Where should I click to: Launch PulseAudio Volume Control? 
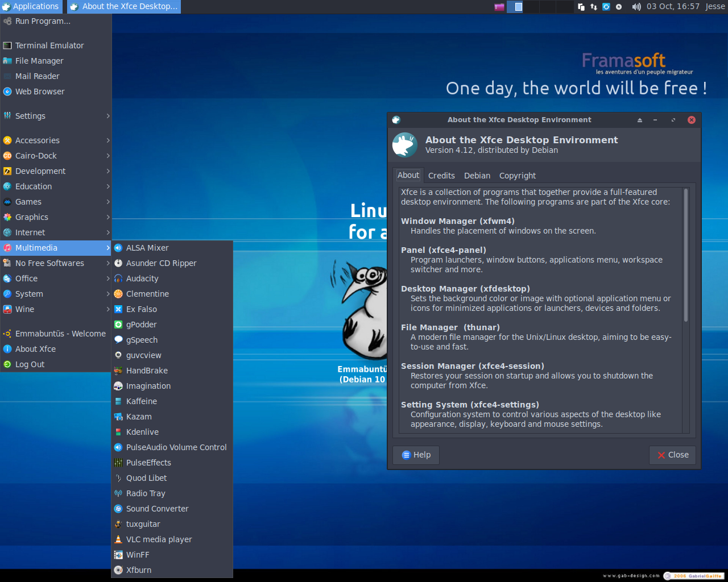(172, 447)
